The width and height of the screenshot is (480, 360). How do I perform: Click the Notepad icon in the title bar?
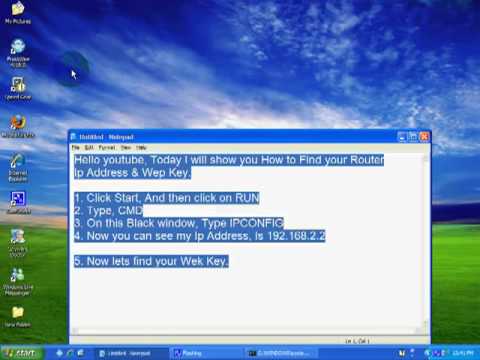(74, 137)
